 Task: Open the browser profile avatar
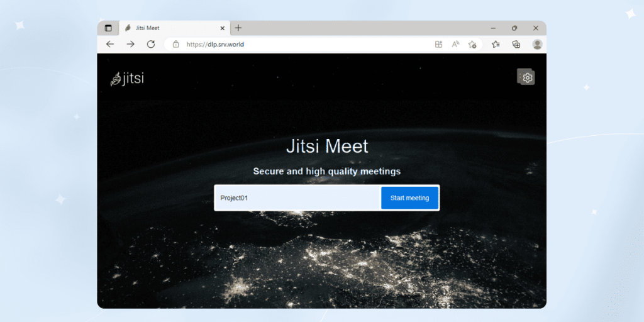click(x=537, y=45)
